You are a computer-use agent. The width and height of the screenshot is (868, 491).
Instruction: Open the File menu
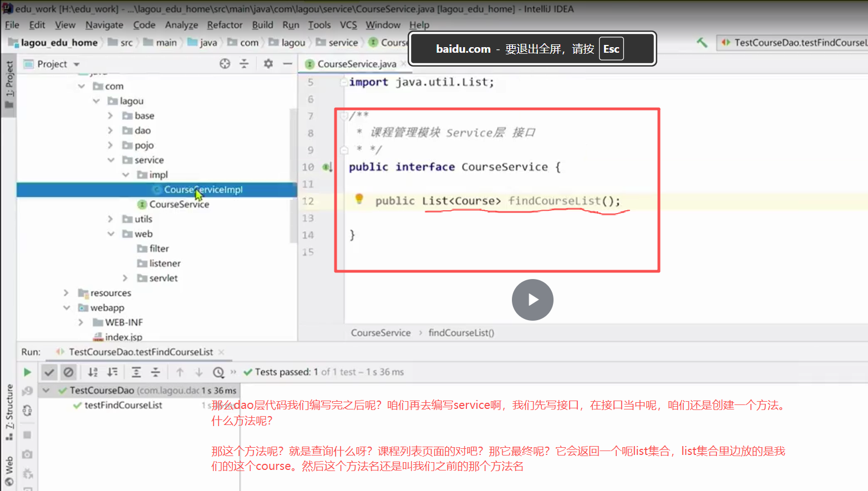coord(12,25)
